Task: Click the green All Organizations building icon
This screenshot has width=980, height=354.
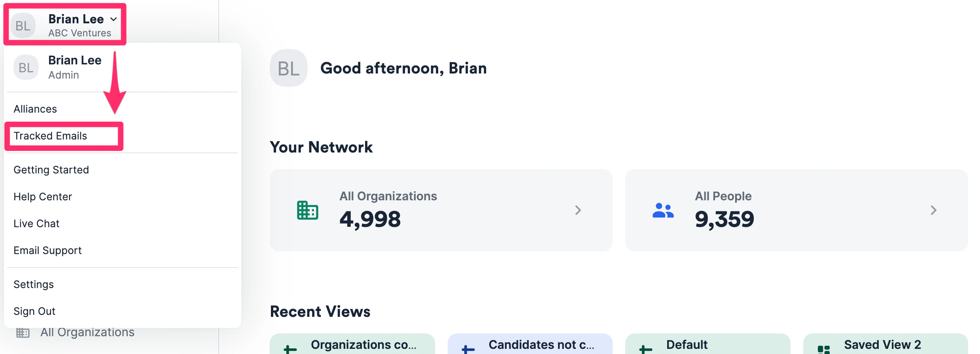Action: coord(307,210)
